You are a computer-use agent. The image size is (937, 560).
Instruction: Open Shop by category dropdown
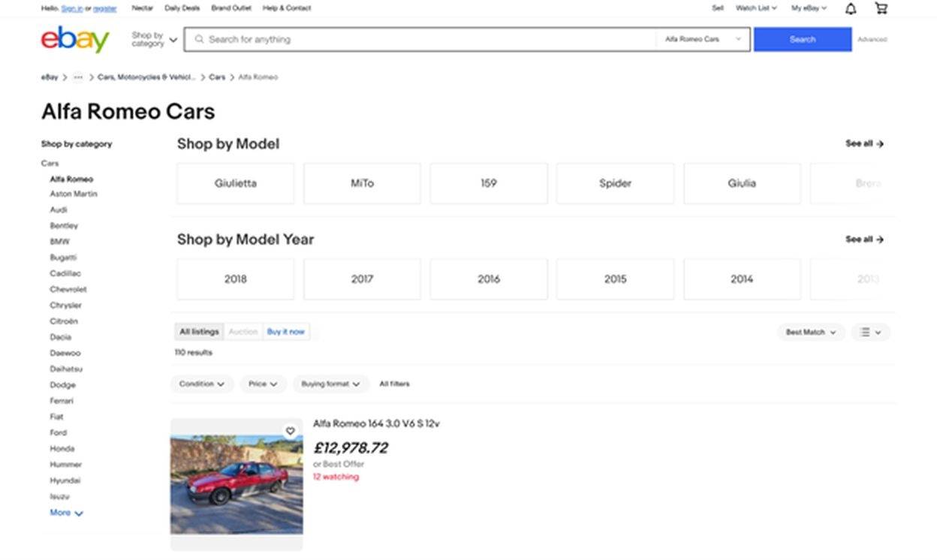pos(155,39)
